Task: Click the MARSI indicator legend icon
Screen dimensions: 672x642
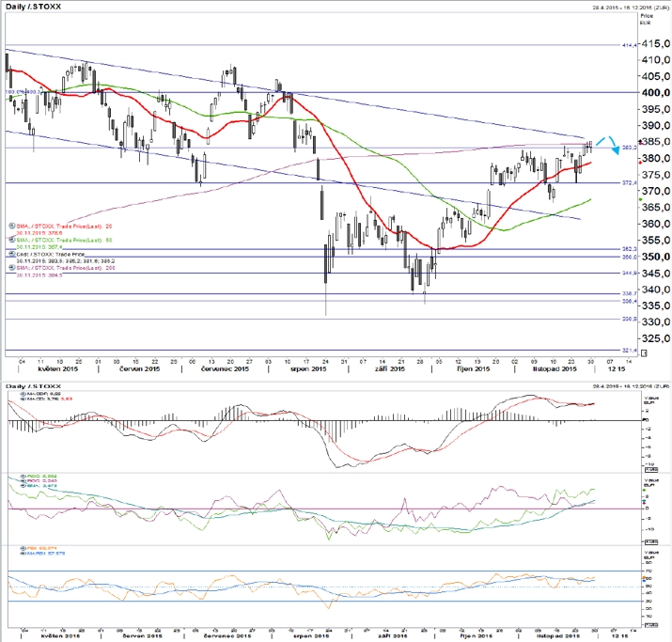Action: [x=23, y=554]
